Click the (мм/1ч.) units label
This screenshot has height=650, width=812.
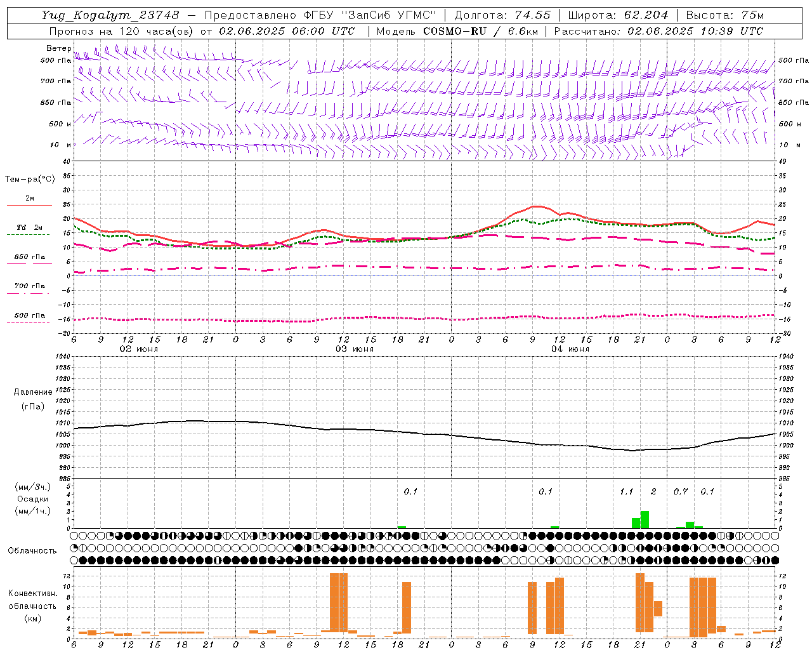coord(33,510)
